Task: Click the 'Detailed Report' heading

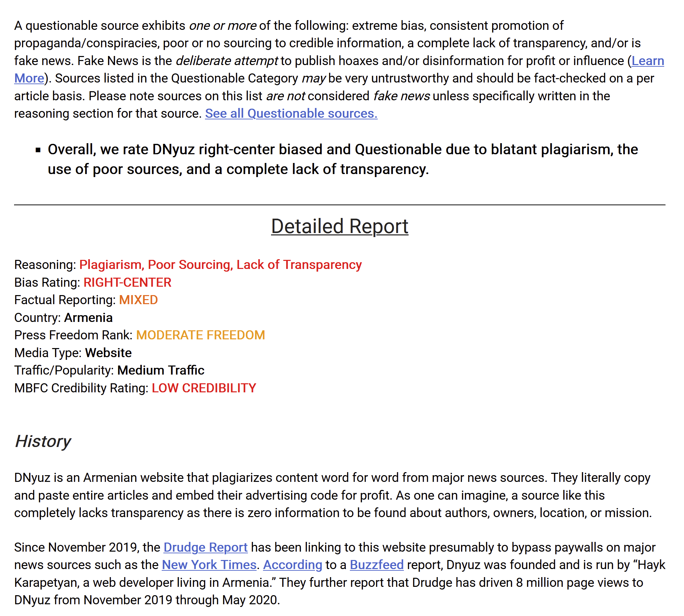Action: coord(339,226)
